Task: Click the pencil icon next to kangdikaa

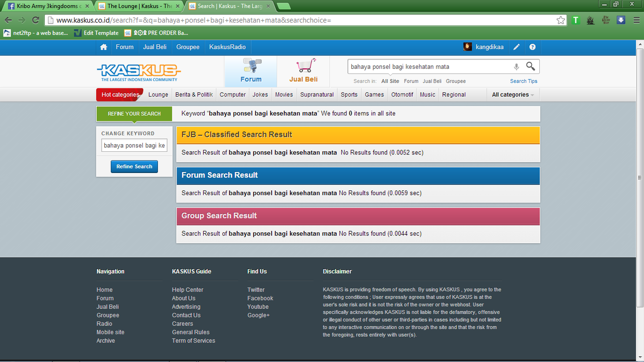Action: pyautogui.click(x=517, y=47)
